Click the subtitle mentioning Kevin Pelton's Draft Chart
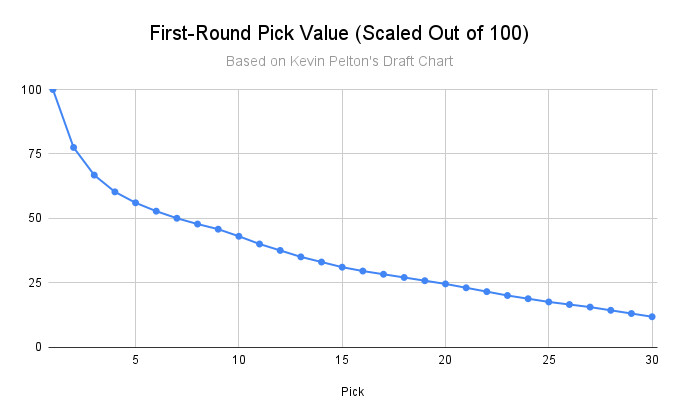 point(338,62)
